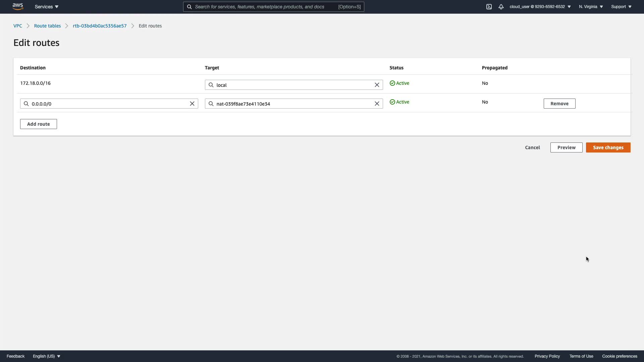Open the notifications bell icon

pos(501,7)
